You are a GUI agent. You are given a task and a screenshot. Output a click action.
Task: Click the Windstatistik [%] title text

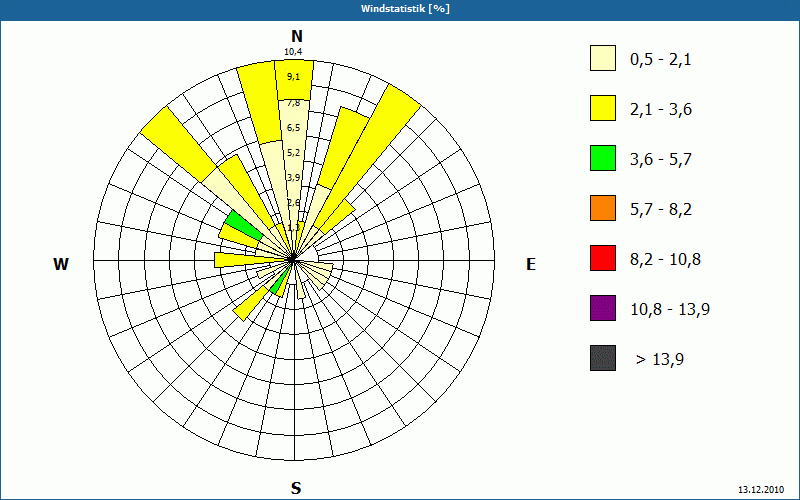405,9
